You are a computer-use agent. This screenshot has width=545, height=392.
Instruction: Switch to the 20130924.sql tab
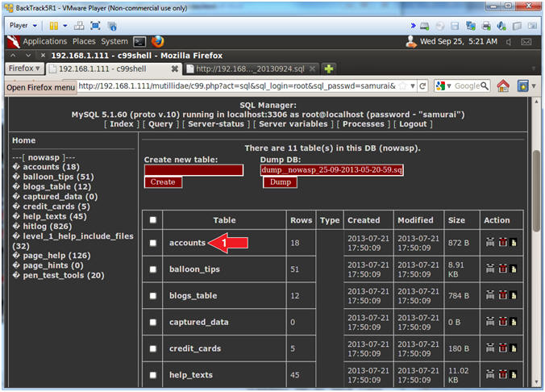pyautogui.click(x=250, y=69)
